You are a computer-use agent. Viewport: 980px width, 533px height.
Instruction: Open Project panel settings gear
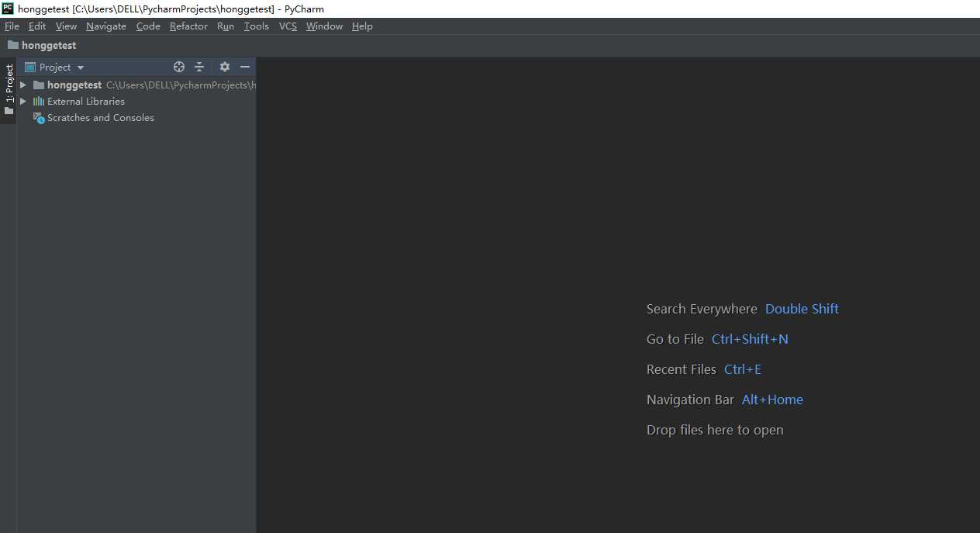click(x=225, y=67)
